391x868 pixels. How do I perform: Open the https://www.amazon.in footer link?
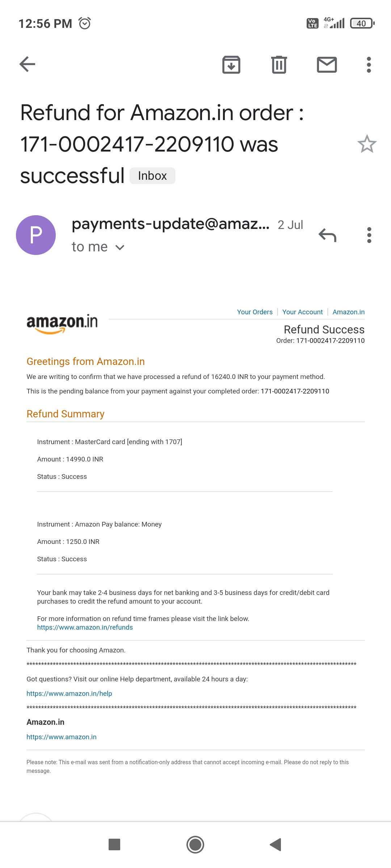point(62,737)
